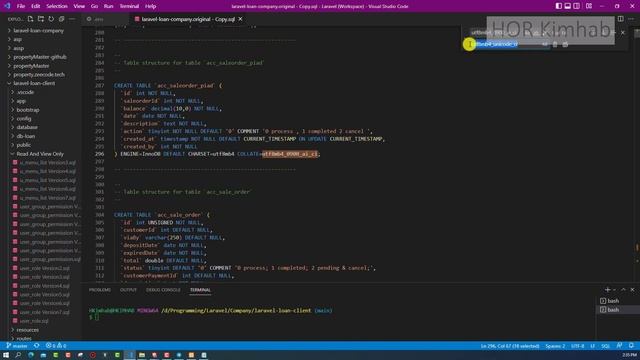The height and width of the screenshot is (360, 640).
Task: Collapse the laravel-loan-client folder
Action: click(34, 83)
